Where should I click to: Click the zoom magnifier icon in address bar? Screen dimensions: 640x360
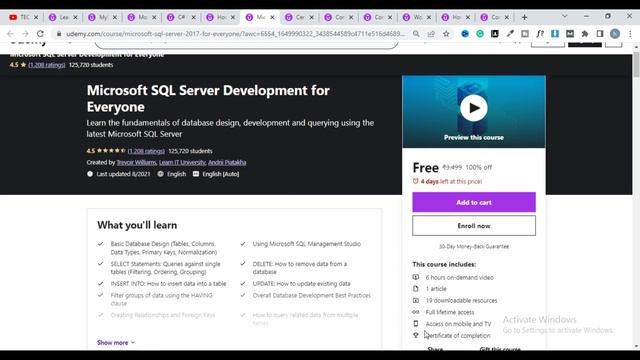click(x=416, y=34)
